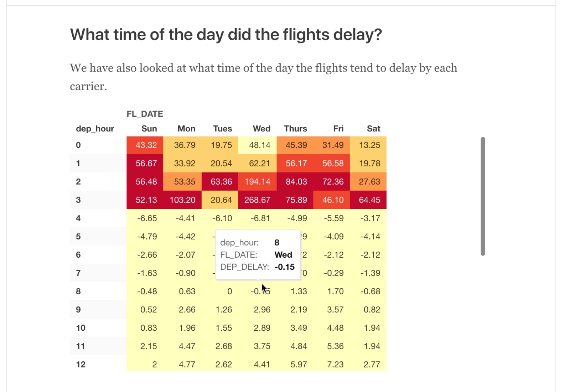Click the Sun column header
This screenshot has width=570, height=392.
(x=149, y=129)
